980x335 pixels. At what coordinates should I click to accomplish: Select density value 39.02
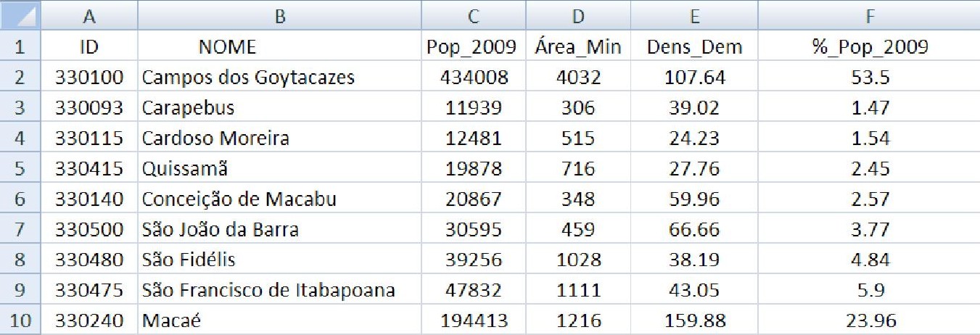coord(694,107)
